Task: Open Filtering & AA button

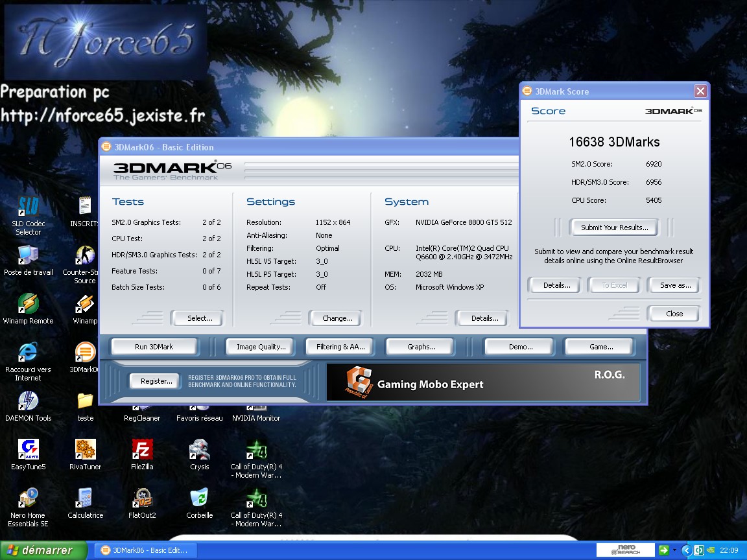Action: click(340, 347)
